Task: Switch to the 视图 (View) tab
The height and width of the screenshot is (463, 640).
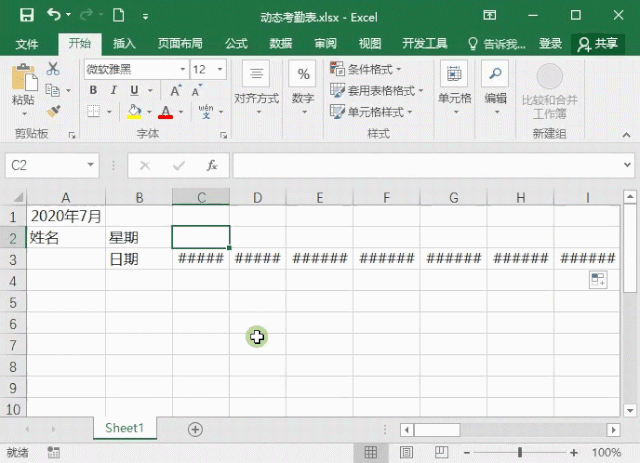Action: [370, 43]
